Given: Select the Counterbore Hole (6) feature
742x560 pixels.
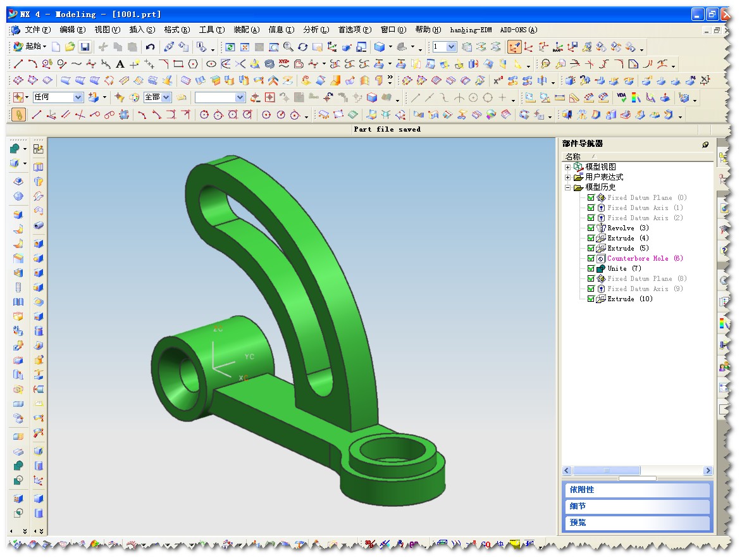Looking at the screenshot, I should click(x=645, y=258).
